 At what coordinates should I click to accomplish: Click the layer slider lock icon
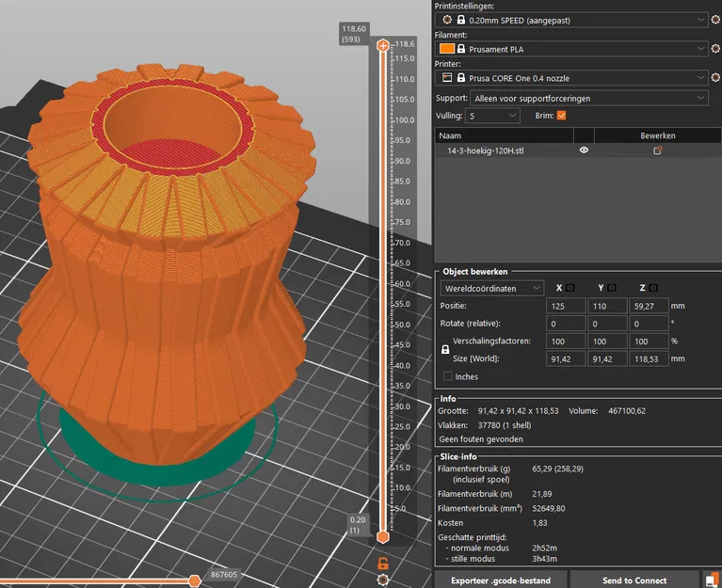pos(383,563)
